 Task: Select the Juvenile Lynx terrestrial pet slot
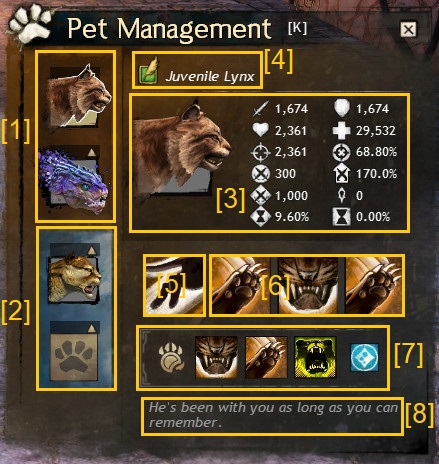pyautogui.click(x=75, y=97)
